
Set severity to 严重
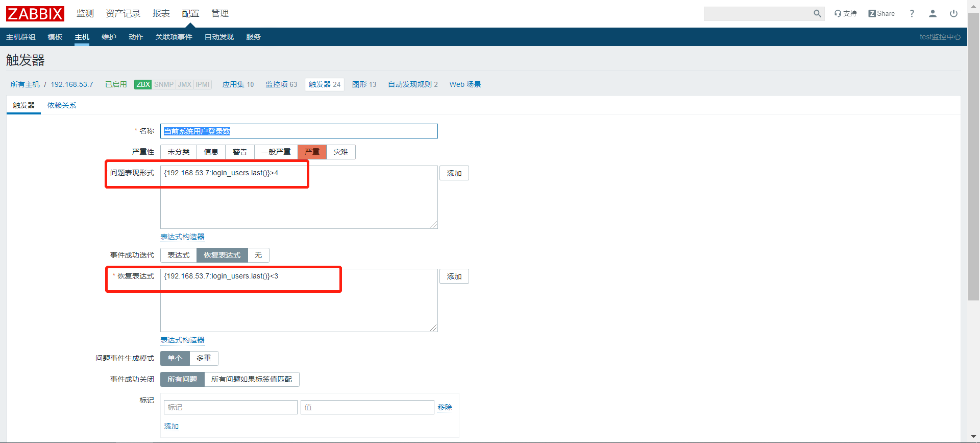pyautogui.click(x=312, y=152)
